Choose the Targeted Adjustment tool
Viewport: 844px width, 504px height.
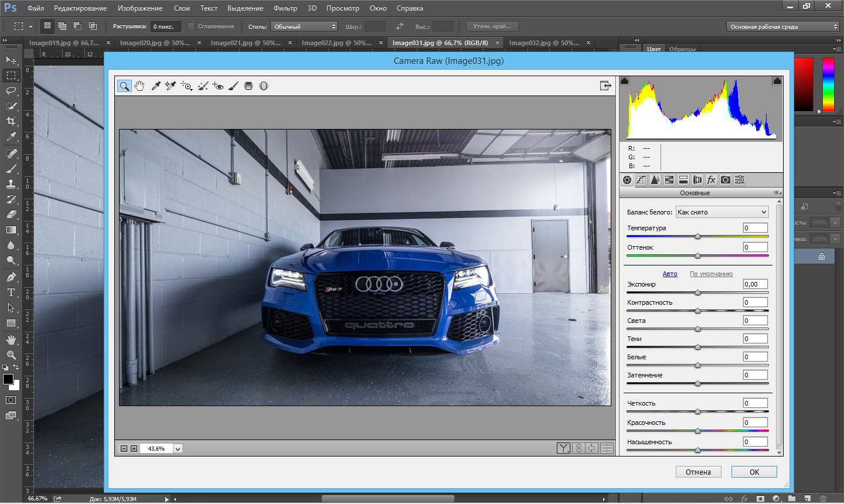point(186,86)
